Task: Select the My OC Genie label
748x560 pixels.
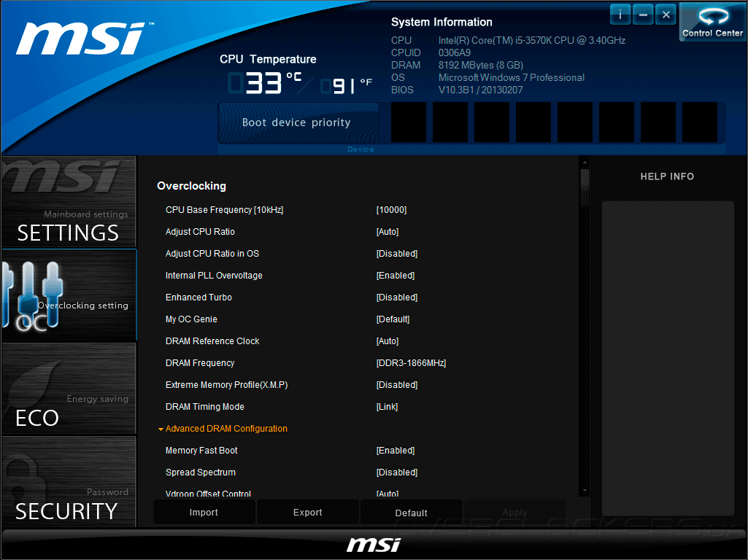Action: 191,319
